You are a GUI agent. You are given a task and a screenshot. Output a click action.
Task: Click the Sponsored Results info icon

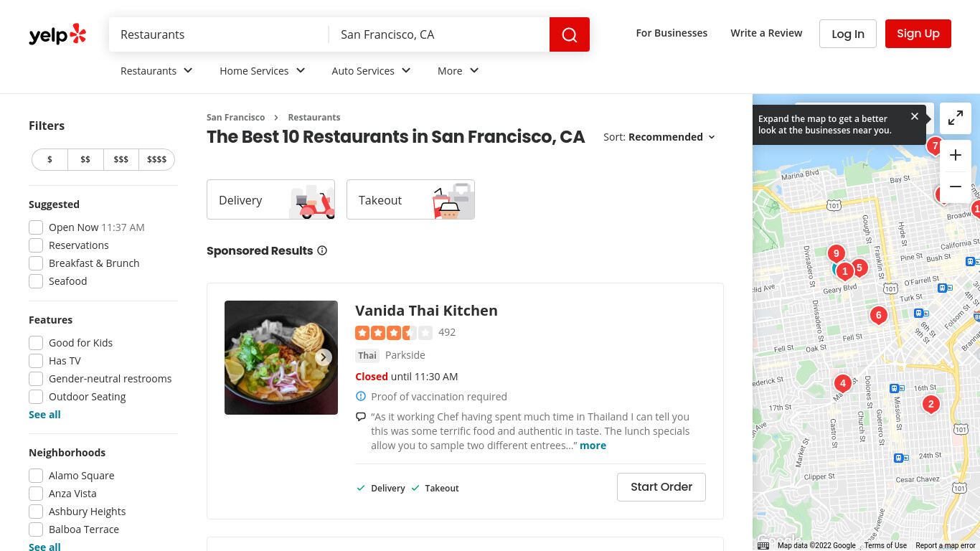[x=322, y=250]
